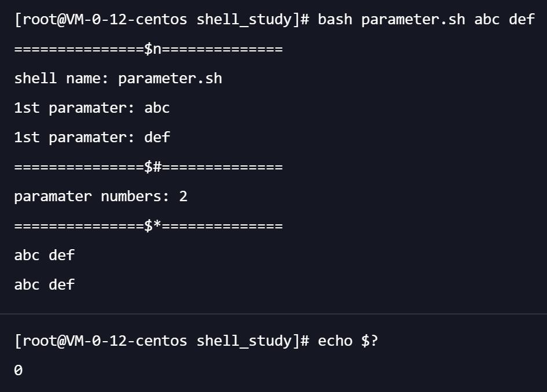
Task: Click the abc argument in the bash command
Action: (x=487, y=20)
